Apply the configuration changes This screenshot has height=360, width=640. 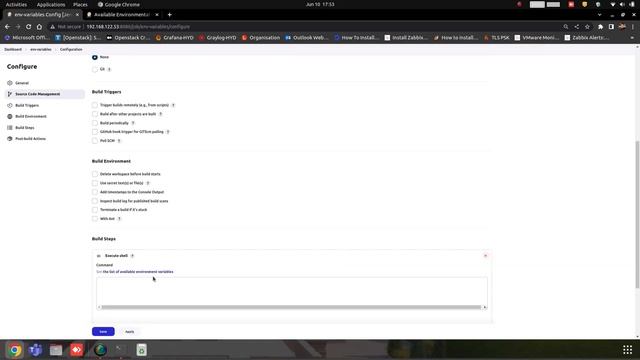(129, 332)
